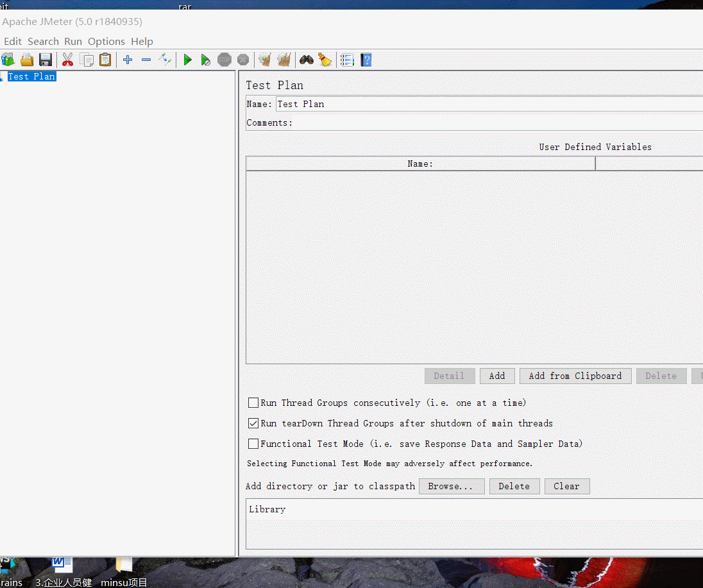Expand all nodes with the plus icon
Screen dimensions: 703x588
[x=128, y=60]
